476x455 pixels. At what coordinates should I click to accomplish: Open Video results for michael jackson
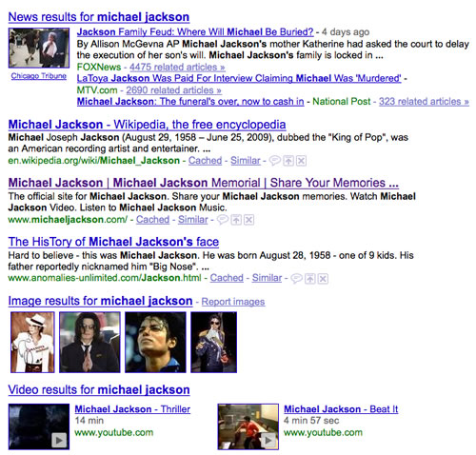click(x=99, y=389)
